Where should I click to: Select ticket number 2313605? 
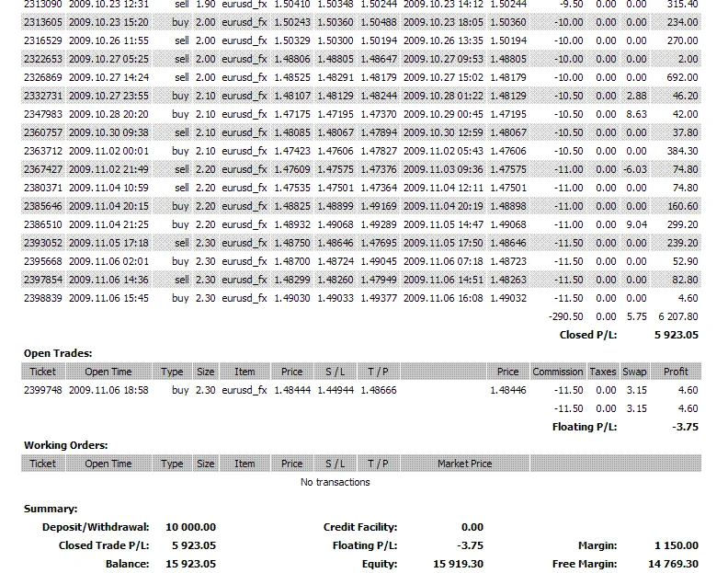pyautogui.click(x=42, y=22)
